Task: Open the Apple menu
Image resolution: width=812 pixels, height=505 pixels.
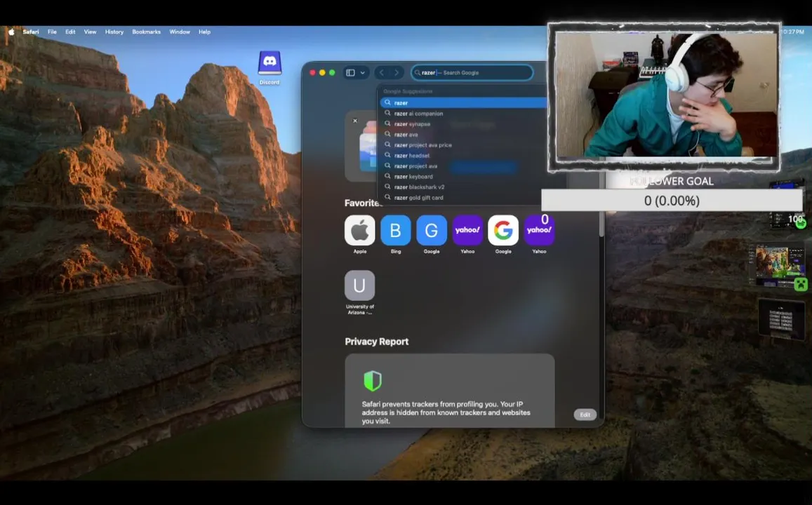Action: pyautogui.click(x=11, y=32)
